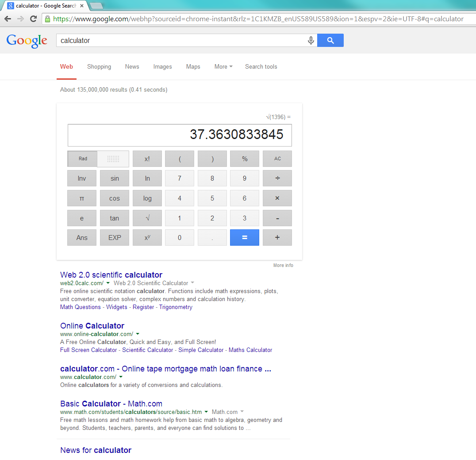Screen dimensions: 476x460
Task: Click the Euler's e constant key
Action: (x=82, y=218)
